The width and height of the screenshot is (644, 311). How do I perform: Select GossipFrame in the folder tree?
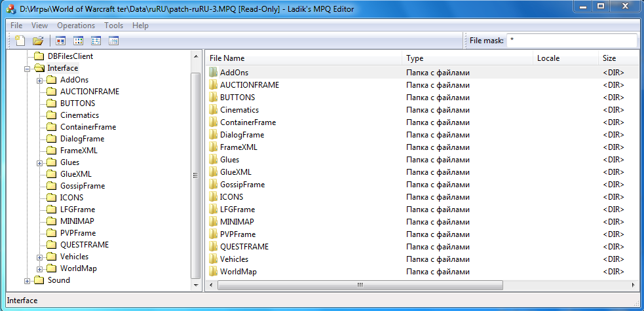tap(83, 186)
